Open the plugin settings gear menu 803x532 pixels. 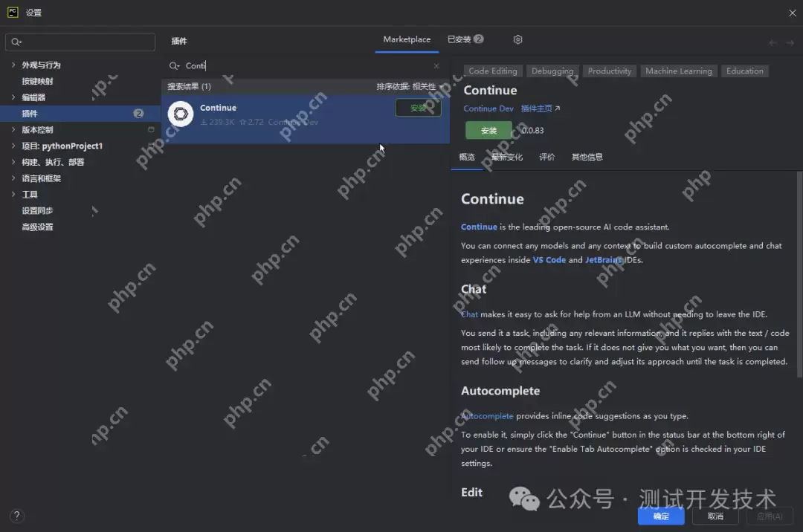tap(517, 39)
